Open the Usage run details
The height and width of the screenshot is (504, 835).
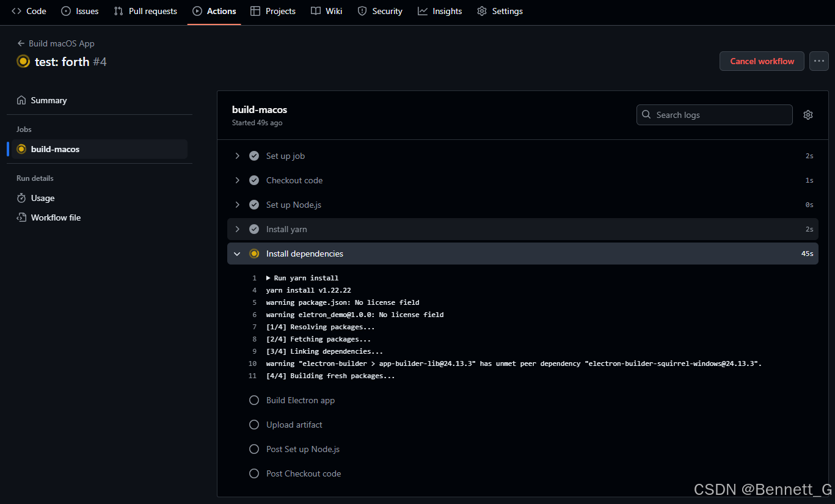click(100, 198)
